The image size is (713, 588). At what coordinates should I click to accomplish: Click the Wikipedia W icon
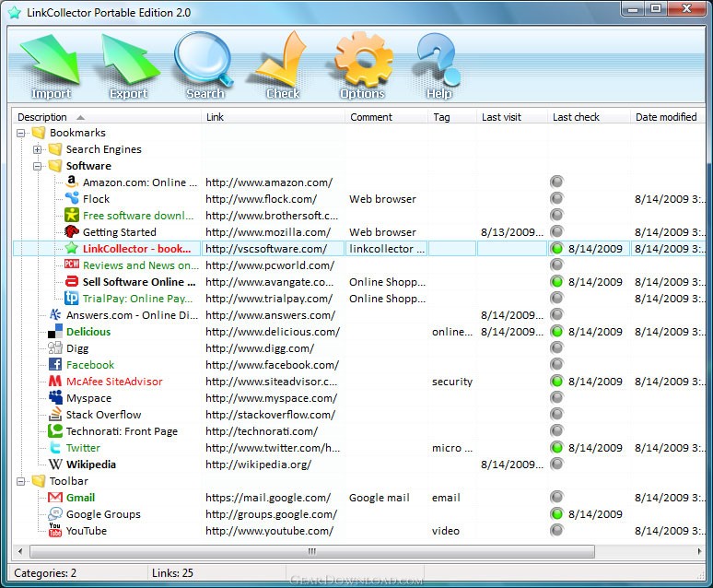pyautogui.click(x=55, y=464)
